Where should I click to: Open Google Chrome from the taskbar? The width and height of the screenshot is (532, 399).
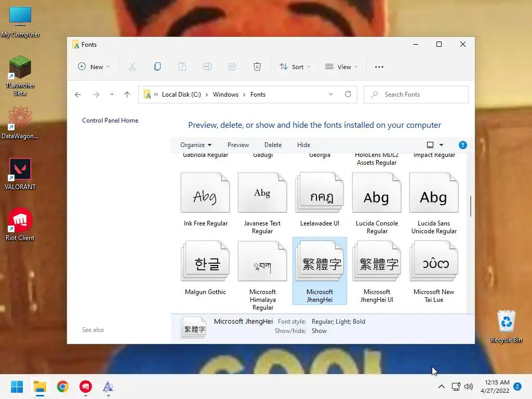tap(63, 387)
